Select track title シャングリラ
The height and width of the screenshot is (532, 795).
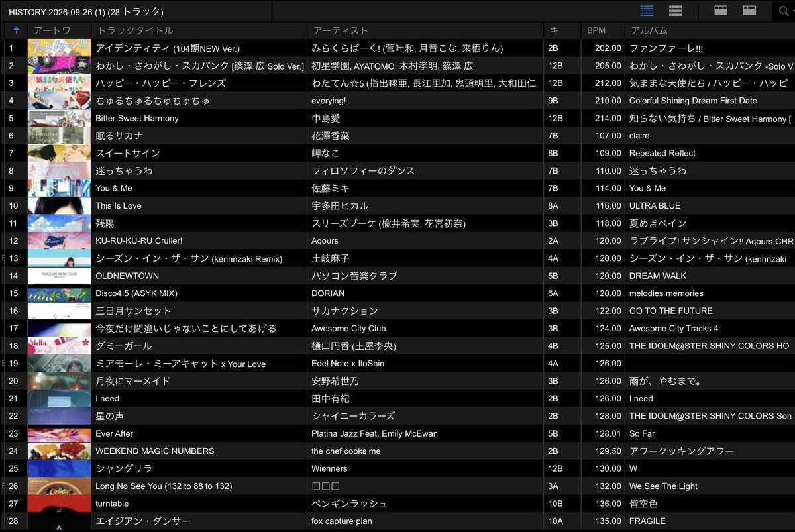click(124, 468)
